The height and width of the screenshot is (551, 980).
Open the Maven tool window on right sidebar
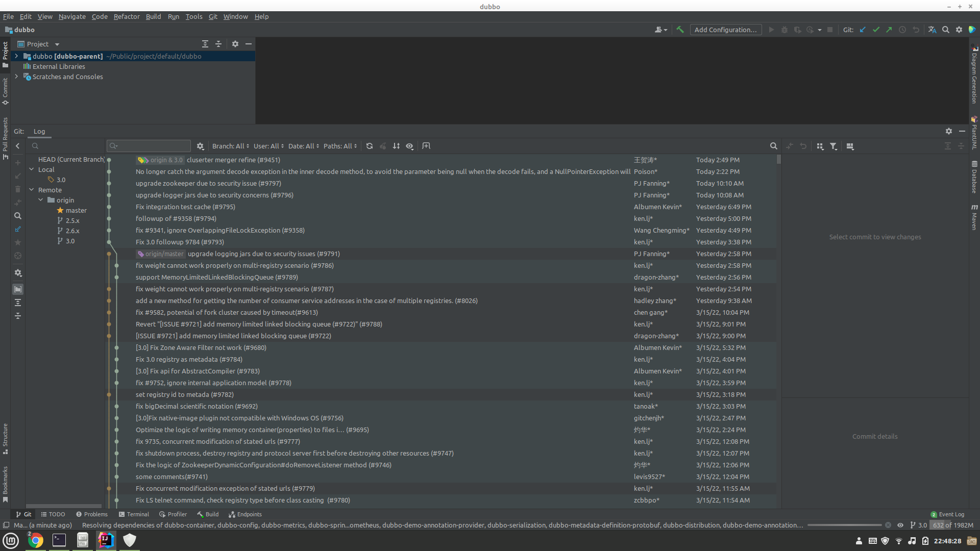point(974,216)
